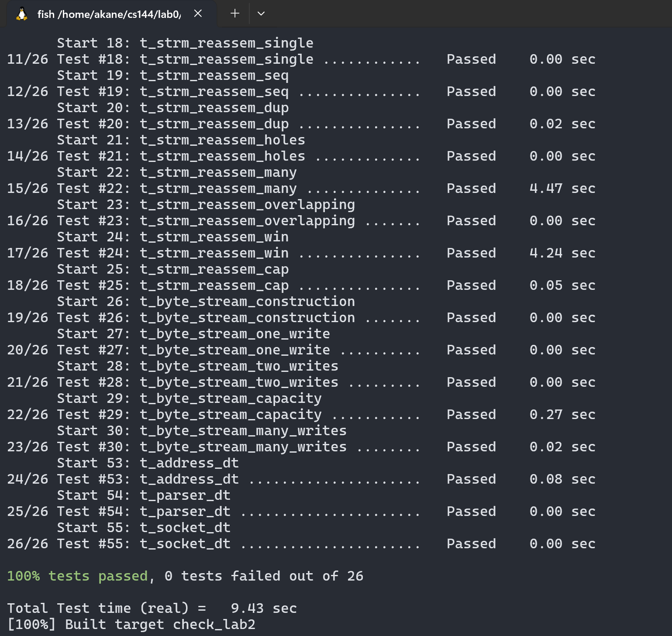The height and width of the screenshot is (636, 672).
Task: Click the text '100% tests passed'
Action: coord(77,576)
